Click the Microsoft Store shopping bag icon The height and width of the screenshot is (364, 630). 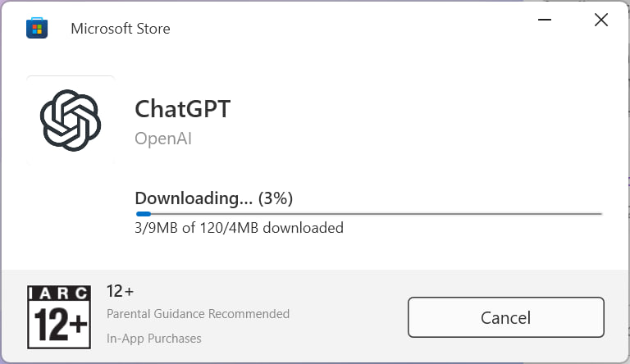(37, 28)
